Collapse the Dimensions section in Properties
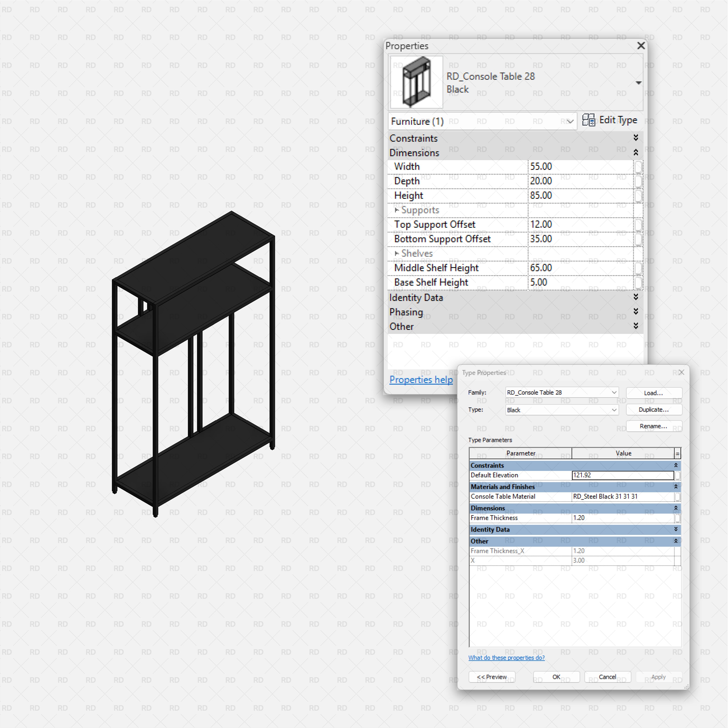 pos(636,153)
